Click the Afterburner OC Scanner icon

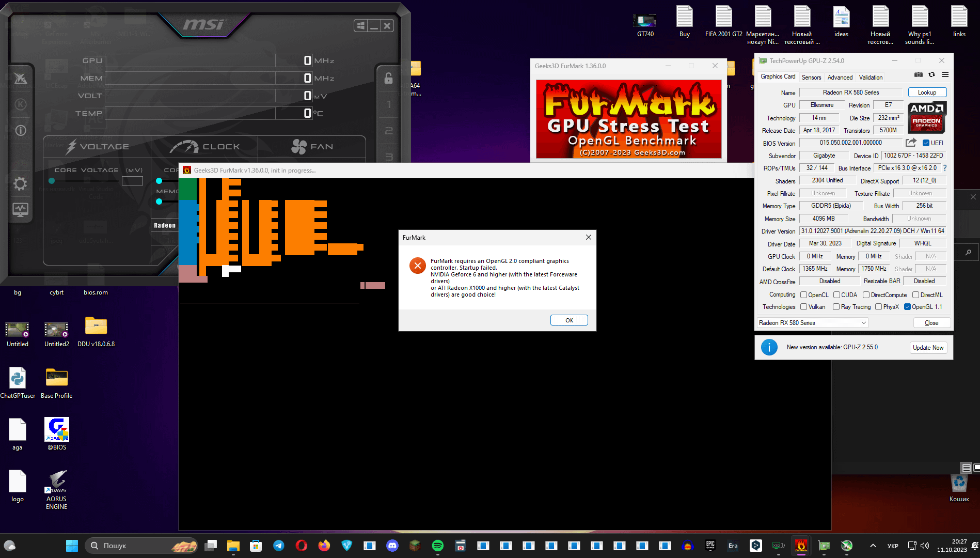(x=20, y=78)
